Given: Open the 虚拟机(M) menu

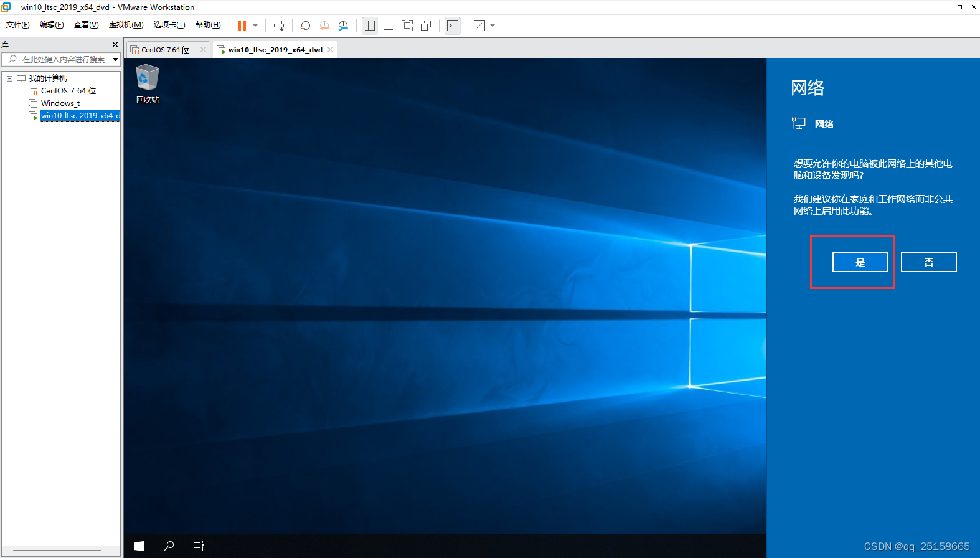Looking at the screenshot, I should click(126, 25).
